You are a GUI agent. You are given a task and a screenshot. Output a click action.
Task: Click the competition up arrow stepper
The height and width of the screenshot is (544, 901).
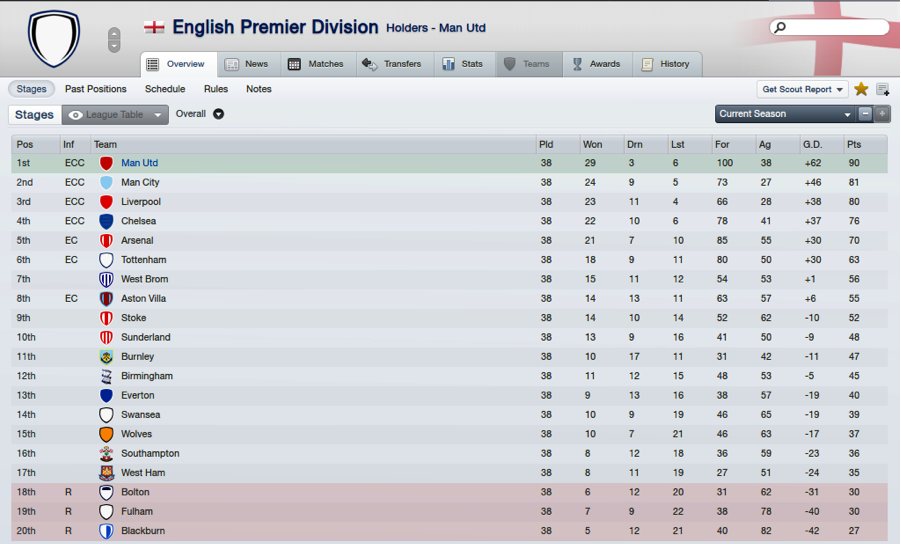[x=114, y=33]
